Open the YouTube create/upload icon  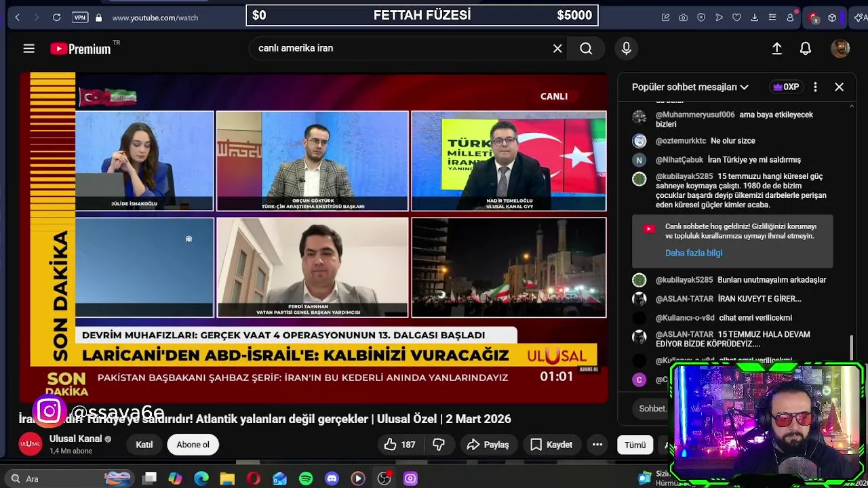[x=777, y=48]
